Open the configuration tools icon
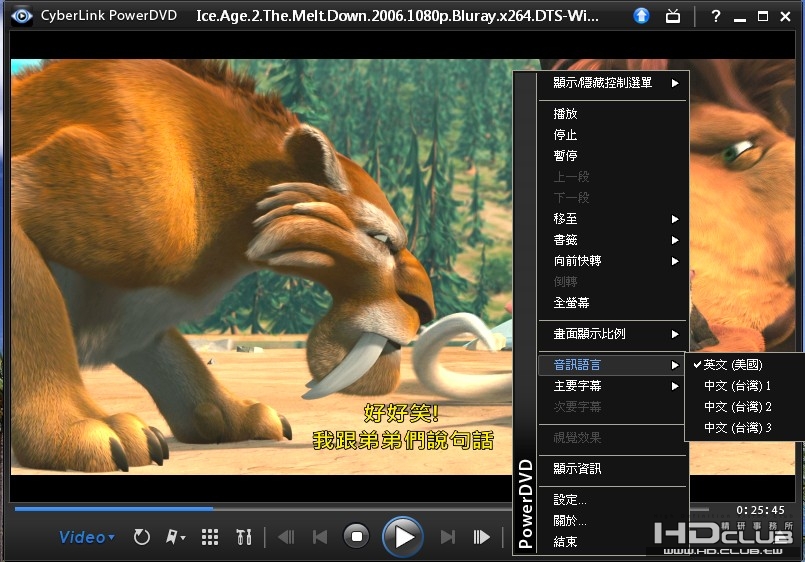Viewport: 805px width, 562px height. tap(244, 537)
